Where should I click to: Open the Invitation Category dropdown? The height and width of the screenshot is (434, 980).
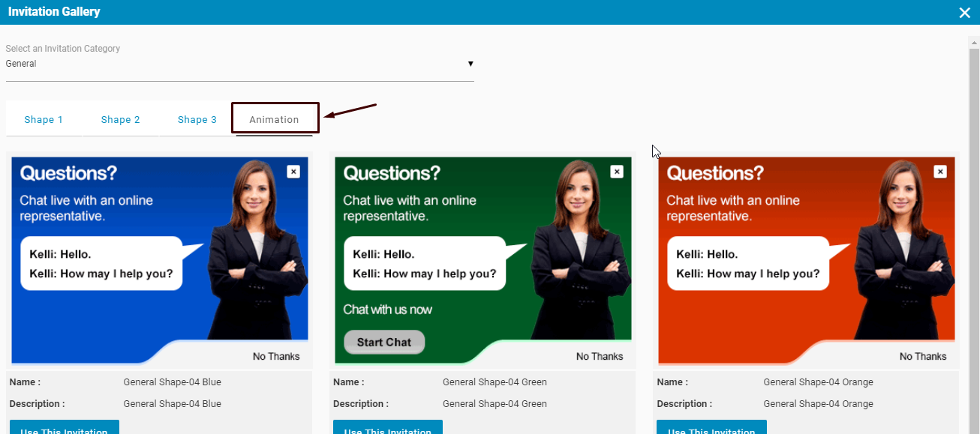point(239,64)
